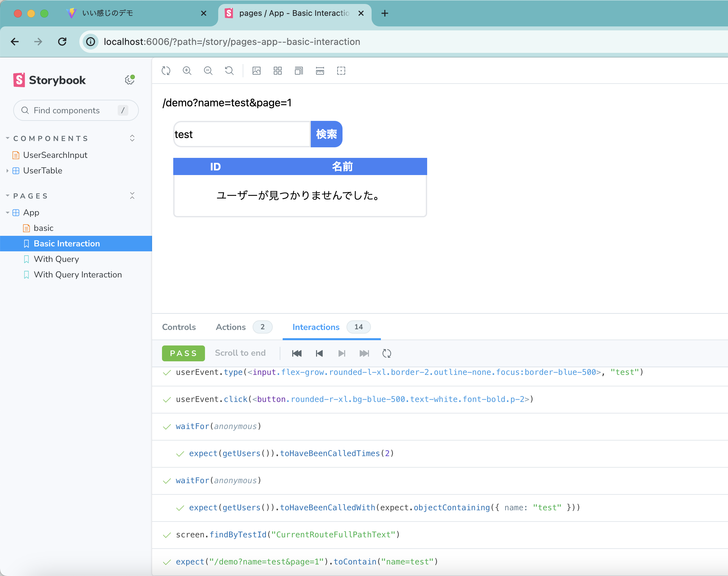Click the zoom out icon
This screenshot has height=576, width=728.
click(208, 71)
